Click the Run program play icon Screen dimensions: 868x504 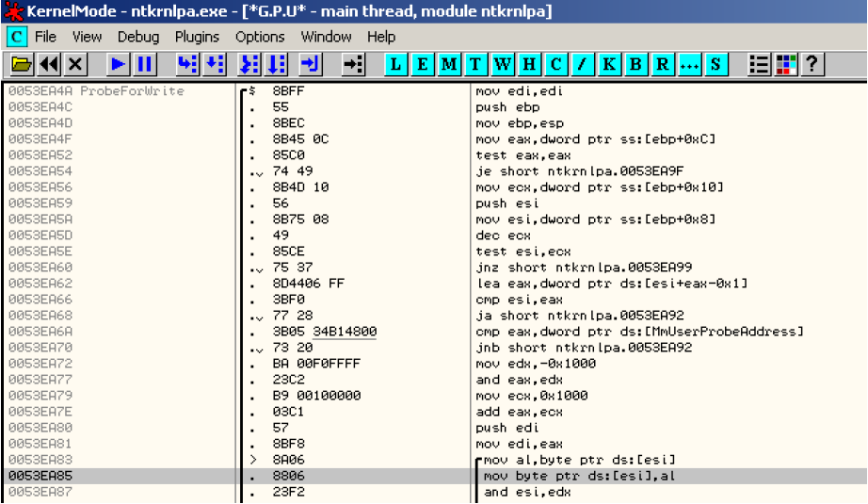point(118,64)
